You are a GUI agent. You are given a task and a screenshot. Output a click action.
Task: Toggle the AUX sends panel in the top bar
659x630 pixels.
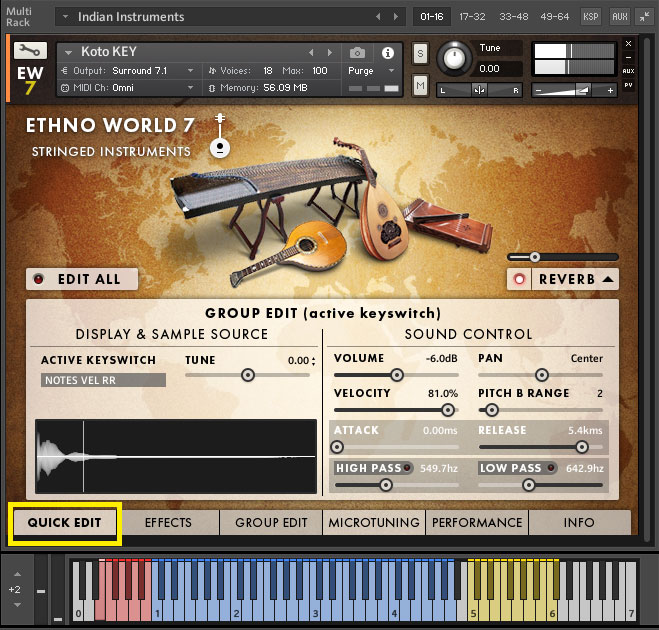[x=619, y=17]
